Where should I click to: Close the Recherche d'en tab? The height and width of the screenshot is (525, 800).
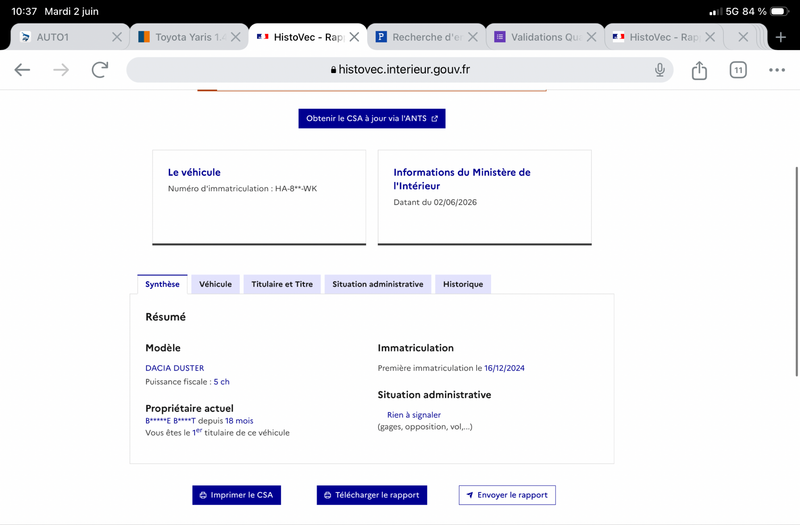[x=473, y=37]
